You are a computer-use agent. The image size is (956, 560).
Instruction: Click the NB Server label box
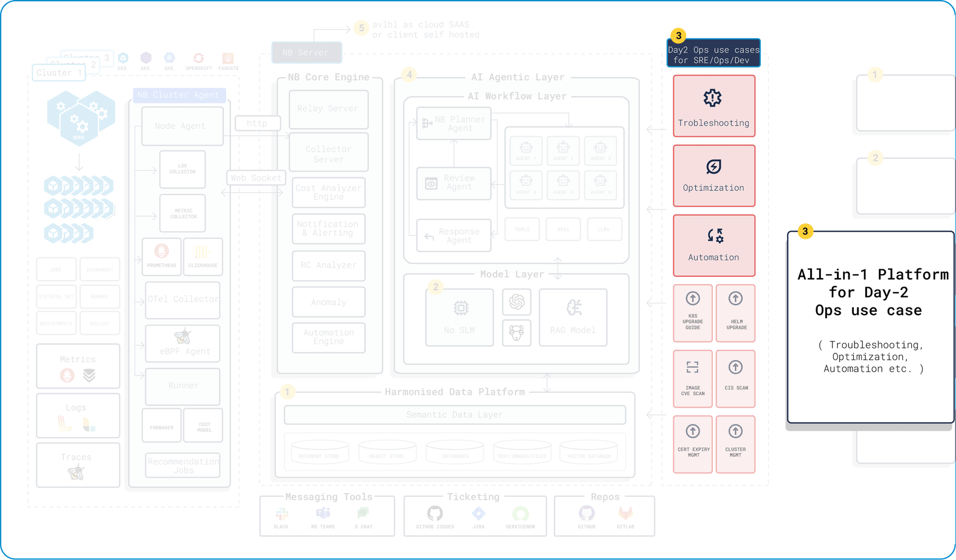[307, 53]
